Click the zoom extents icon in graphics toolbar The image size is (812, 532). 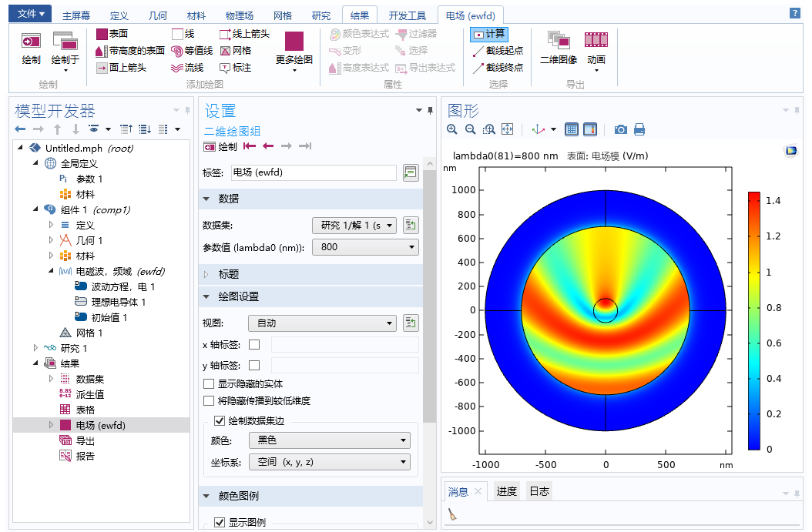pyautogui.click(x=508, y=129)
